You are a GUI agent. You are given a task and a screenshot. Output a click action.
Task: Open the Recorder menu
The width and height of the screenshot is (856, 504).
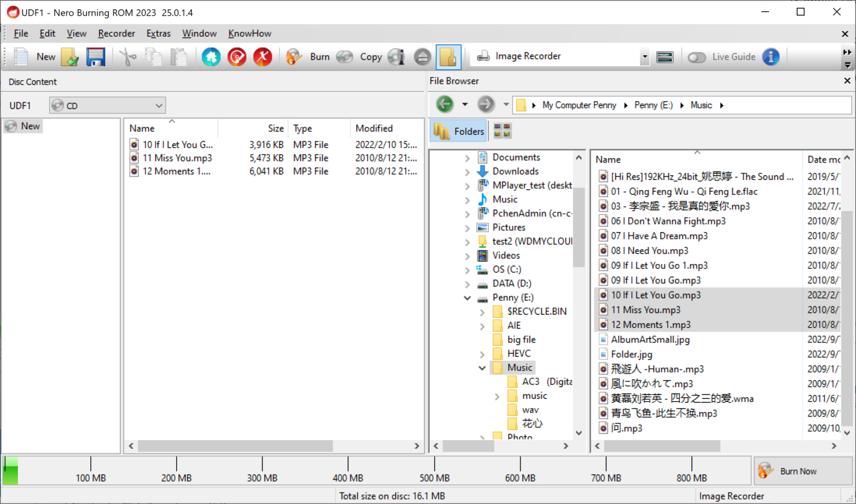116,33
